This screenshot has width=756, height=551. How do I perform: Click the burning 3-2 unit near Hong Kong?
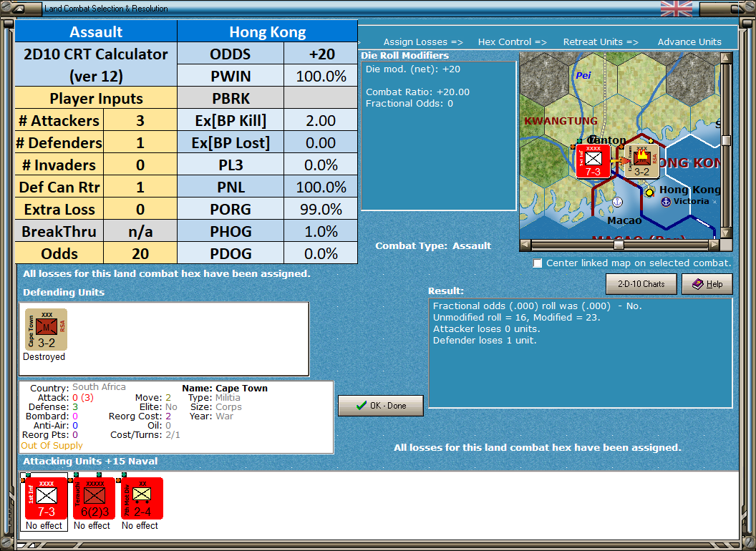[x=641, y=161]
